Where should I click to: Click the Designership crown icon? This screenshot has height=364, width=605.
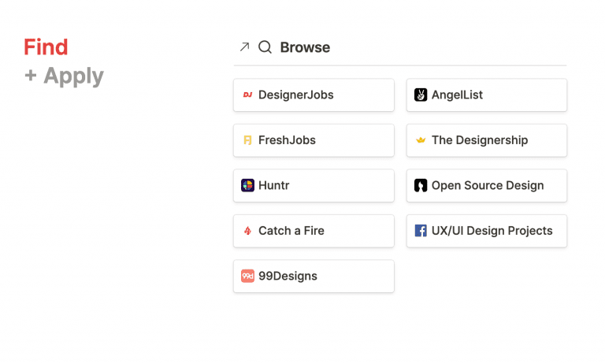tap(421, 140)
